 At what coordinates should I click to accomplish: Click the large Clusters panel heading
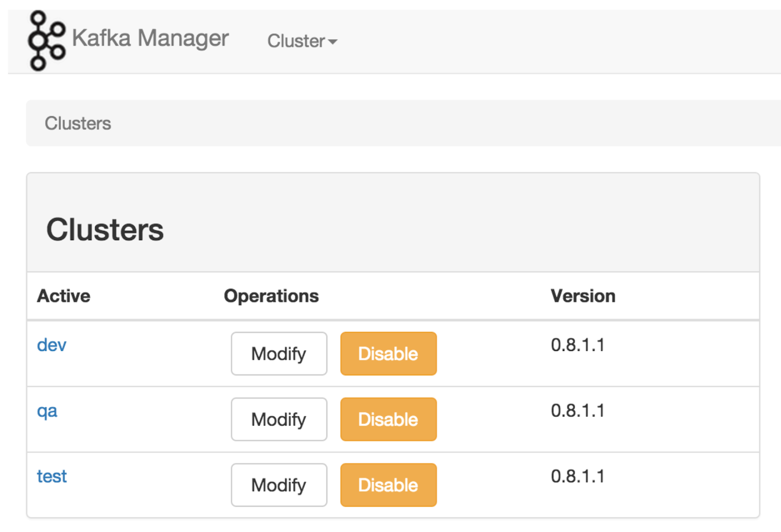105,230
